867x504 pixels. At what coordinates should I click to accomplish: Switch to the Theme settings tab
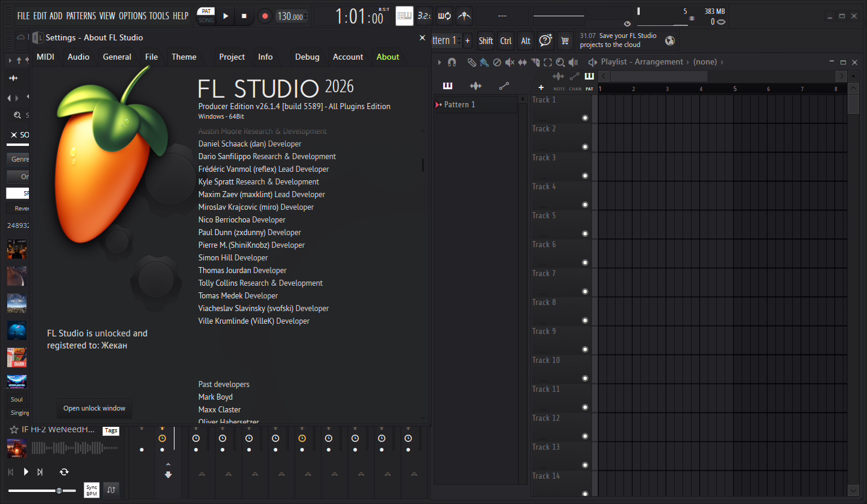184,57
